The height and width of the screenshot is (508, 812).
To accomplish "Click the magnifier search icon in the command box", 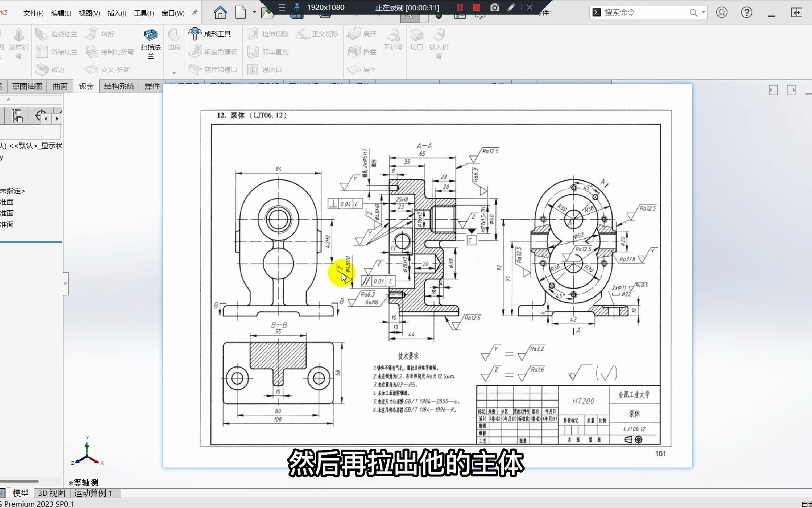I will (x=693, y=13).
